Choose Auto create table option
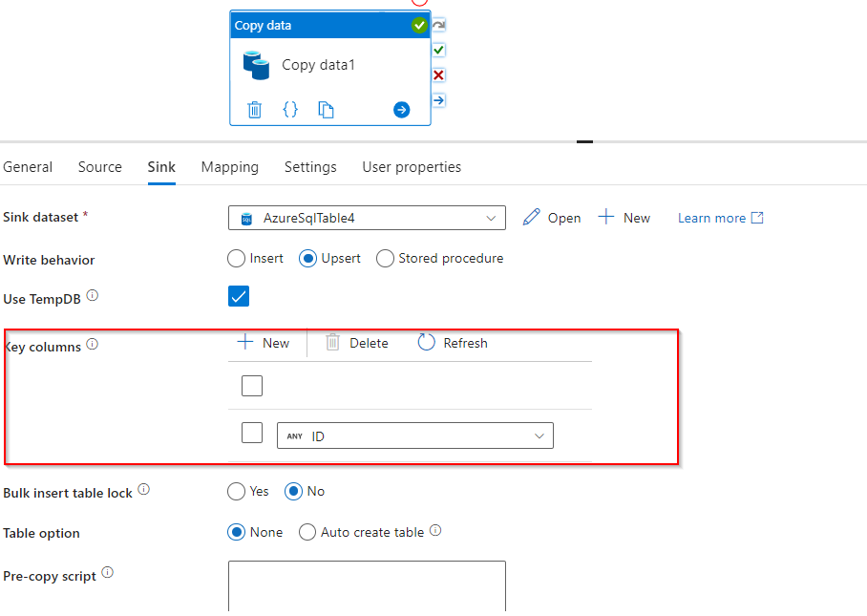Screen dimensions: 867x616 pos(307,532)
